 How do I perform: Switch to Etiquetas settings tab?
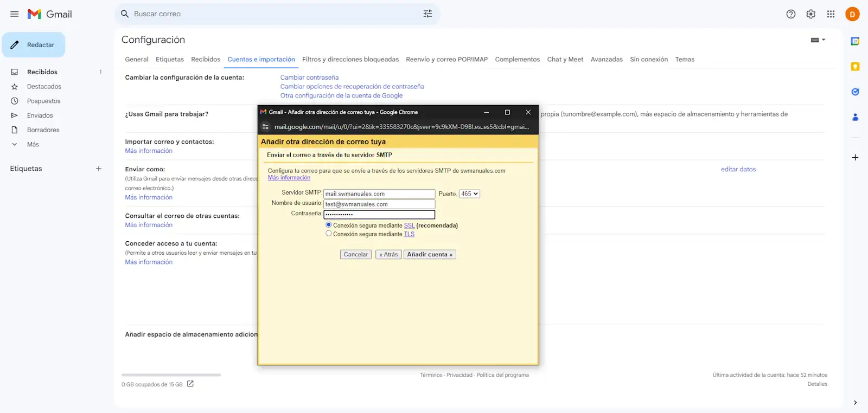tap(170, 60)
